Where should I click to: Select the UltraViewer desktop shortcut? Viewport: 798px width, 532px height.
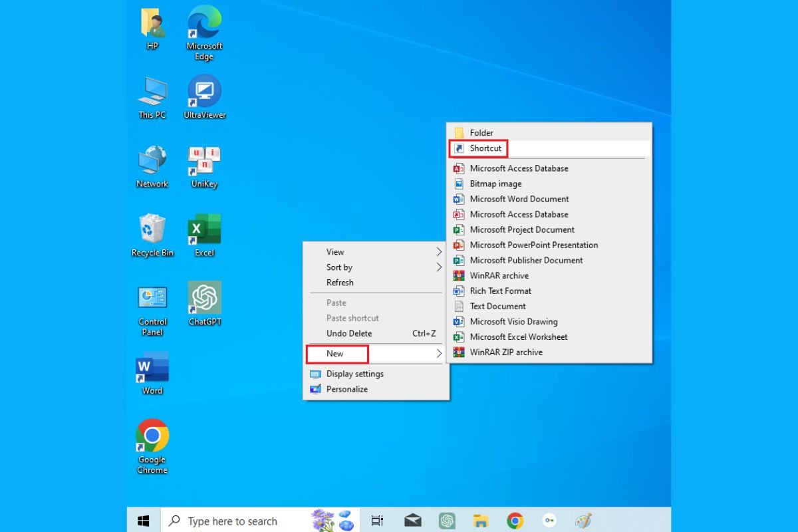pos(204,97)
